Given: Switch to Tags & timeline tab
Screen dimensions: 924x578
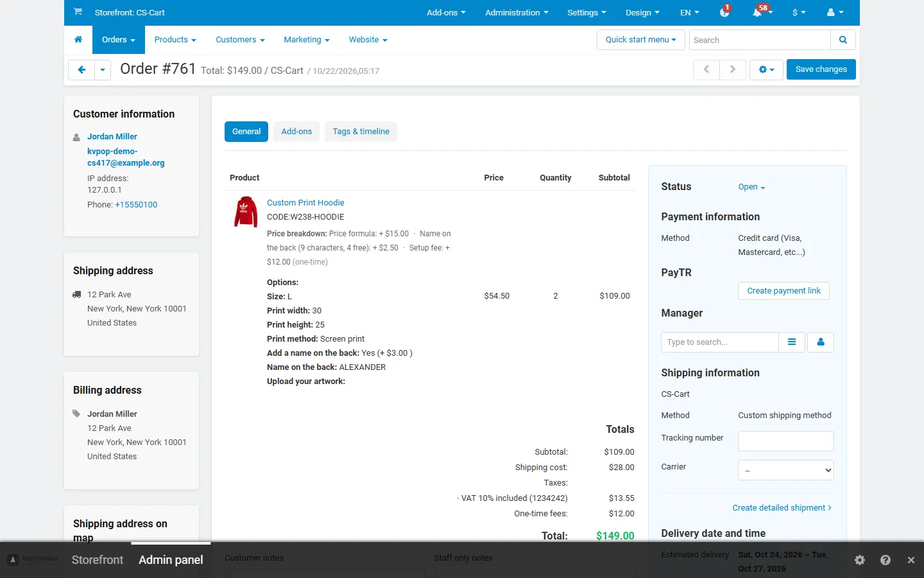Looking at the screenshot, I should (x=361, y=132).
